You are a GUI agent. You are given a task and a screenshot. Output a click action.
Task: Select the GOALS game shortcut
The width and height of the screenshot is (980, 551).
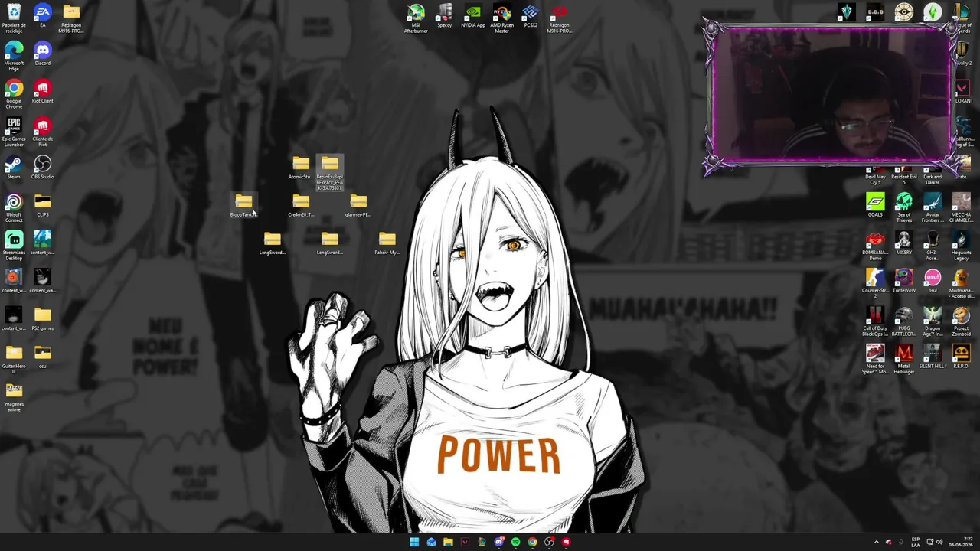click(875, 205)
